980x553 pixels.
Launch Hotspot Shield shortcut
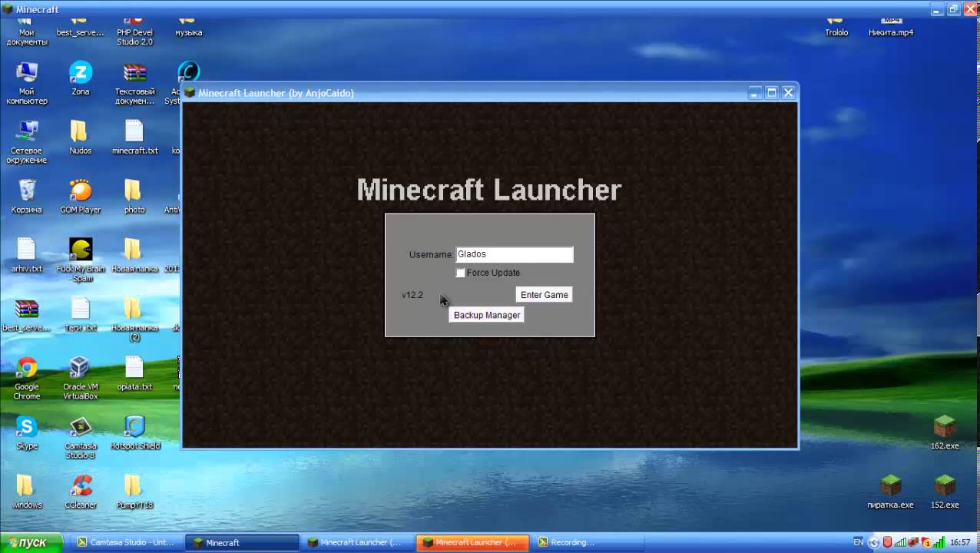(x=134, y=432)
